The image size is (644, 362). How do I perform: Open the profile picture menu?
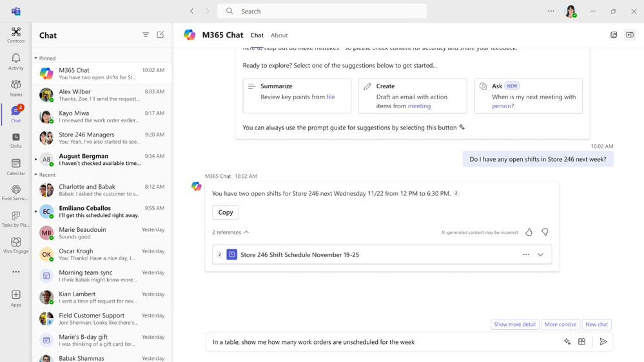pos(571,11)
